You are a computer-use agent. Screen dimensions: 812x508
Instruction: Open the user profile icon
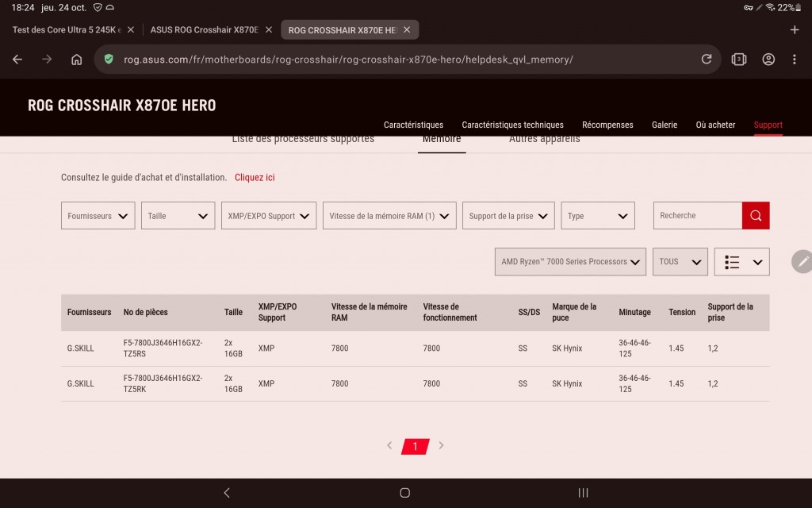(768, 59)
